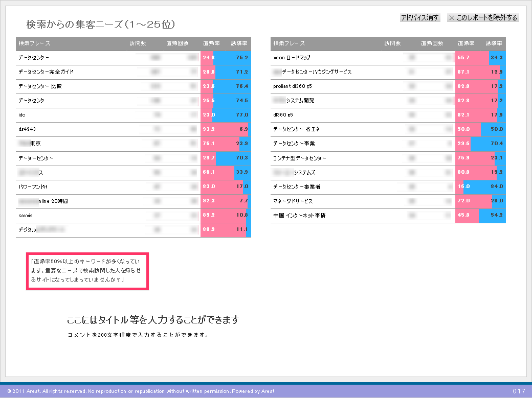Click × このレポートを除外する button
532x398 pixels.
pos(483,18)
